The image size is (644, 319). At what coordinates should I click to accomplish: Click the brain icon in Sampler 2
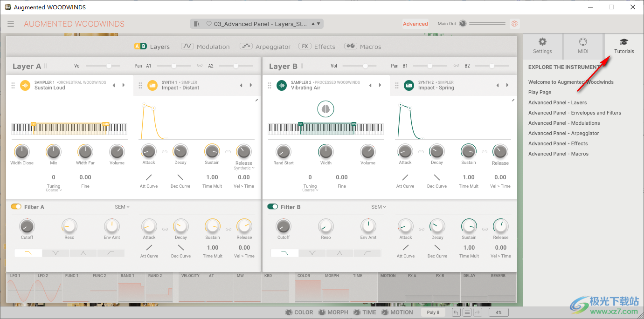[x=325, y=109]
